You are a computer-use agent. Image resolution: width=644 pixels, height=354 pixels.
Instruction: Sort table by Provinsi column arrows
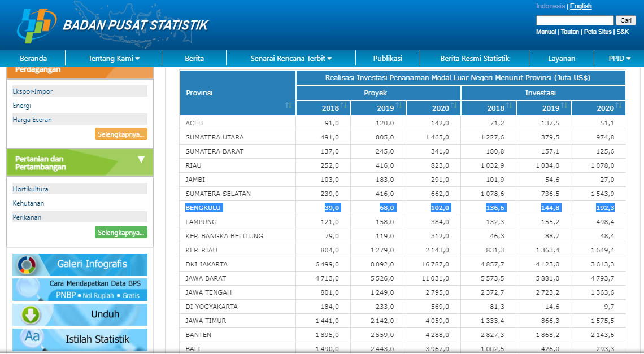click(289, 106)
